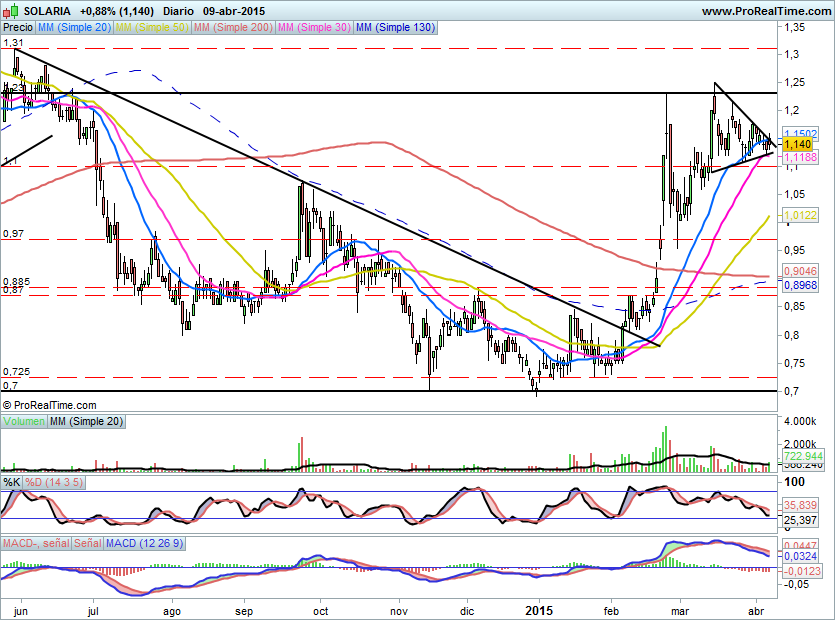Select the Volumen panel label
Image resolution: width=835 pixels, height=620 pixels.
[x=24, y=422]
